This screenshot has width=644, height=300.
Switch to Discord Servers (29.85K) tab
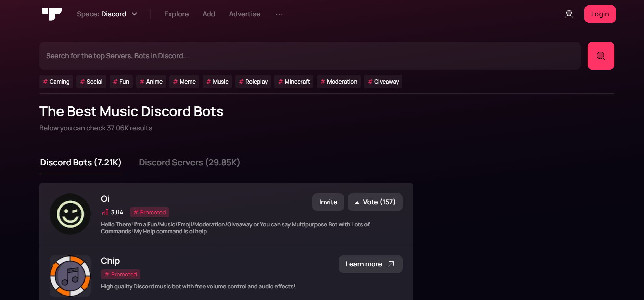point(189,162)
